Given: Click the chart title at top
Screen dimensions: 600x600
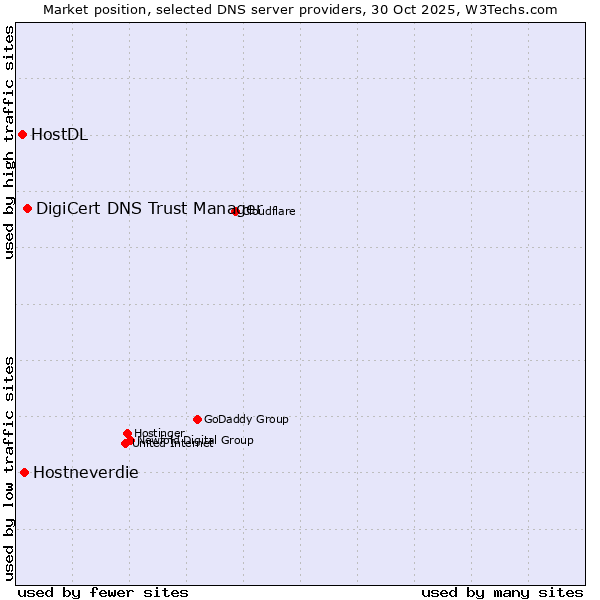Looking at the screenshot, I should point(300,9).
